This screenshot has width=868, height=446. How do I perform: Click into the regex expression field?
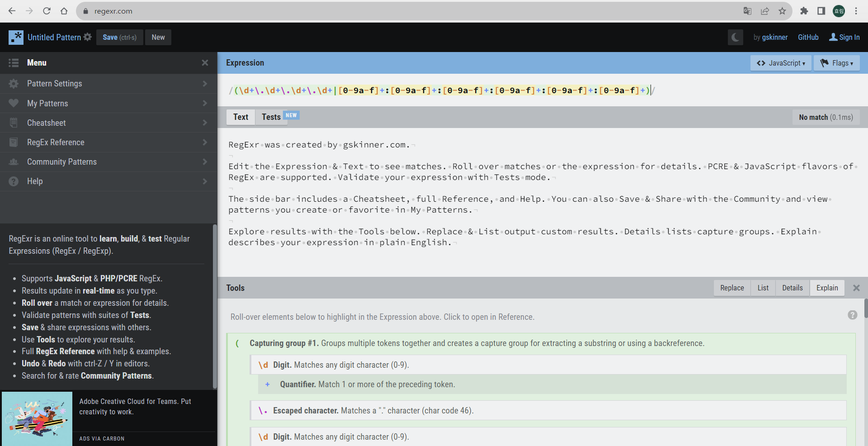[542, 90]
